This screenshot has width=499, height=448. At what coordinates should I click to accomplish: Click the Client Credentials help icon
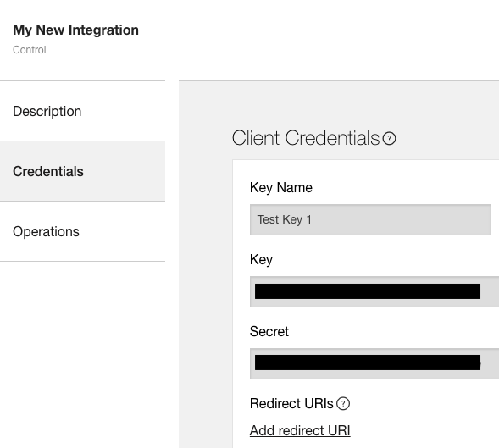389,138
